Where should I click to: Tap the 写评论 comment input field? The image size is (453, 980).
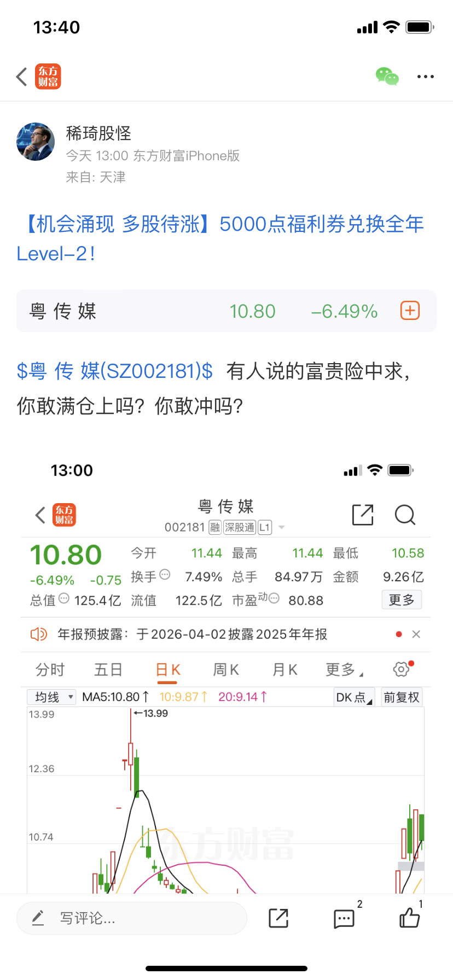(x=132, y=918)
